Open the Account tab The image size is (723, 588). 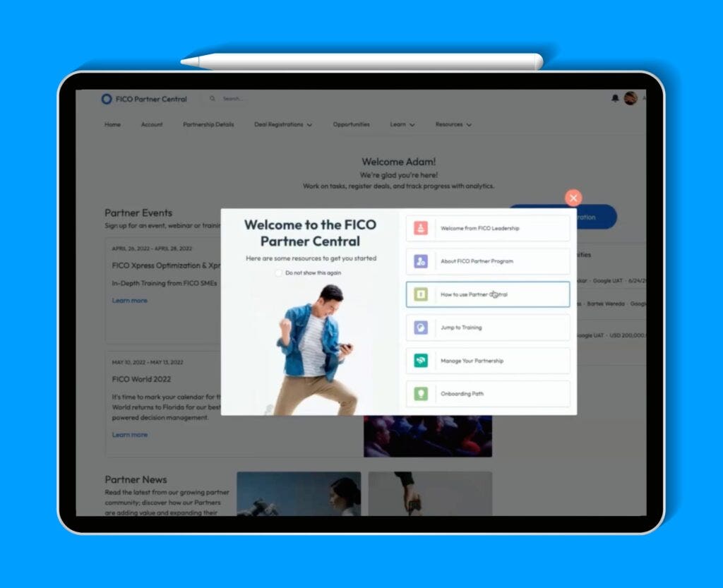[x=152, y=124]
